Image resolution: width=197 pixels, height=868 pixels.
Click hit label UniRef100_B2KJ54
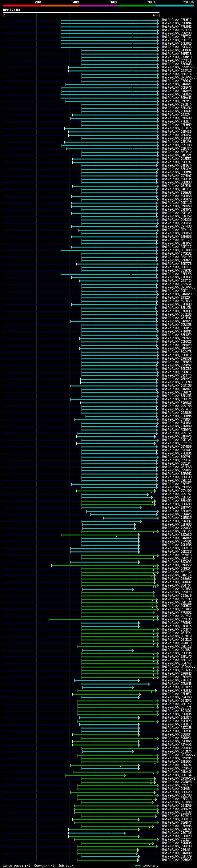(x=176, y=498)
